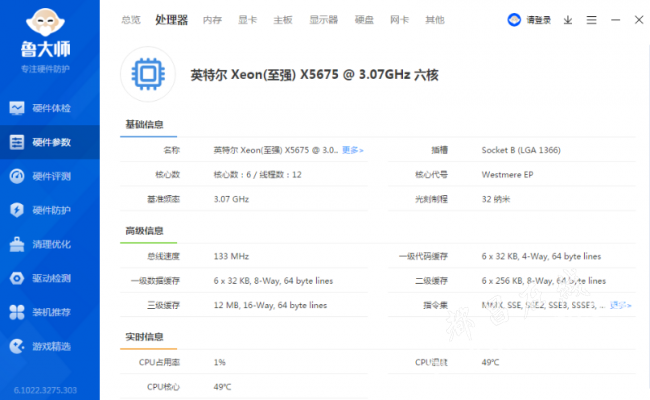Switch to the 显卡 tab
Viewport: 650px width, 400px height.
247,20
